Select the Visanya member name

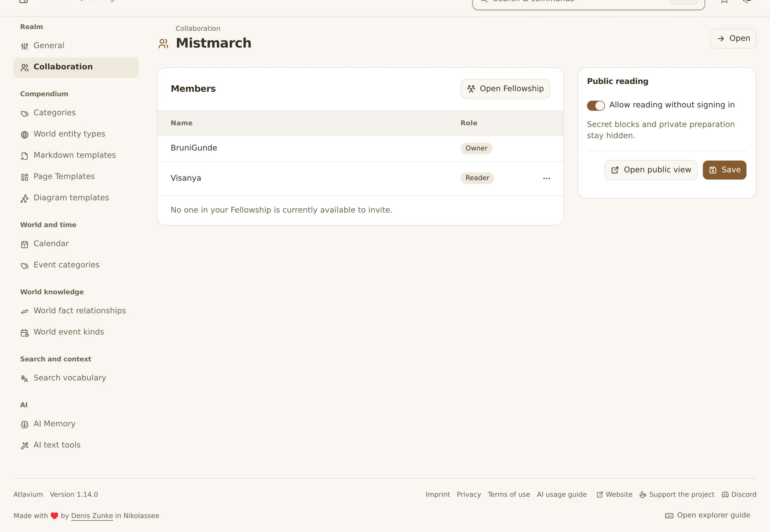point(186,178)
